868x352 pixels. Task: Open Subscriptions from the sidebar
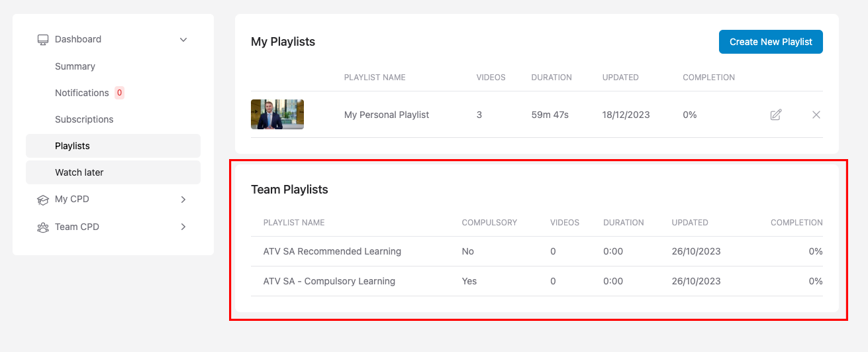pos(84,119)
